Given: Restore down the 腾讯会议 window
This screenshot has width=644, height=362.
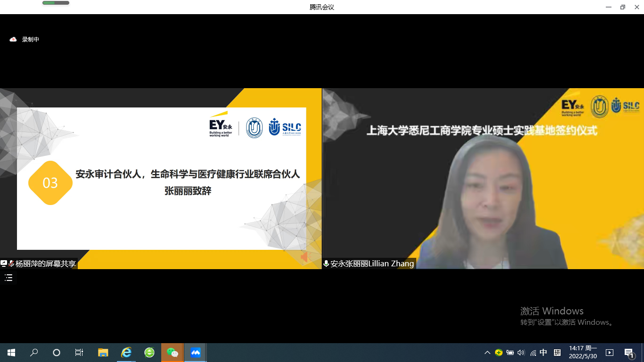Looking at the screenshot, I should (x=622, y=7).
